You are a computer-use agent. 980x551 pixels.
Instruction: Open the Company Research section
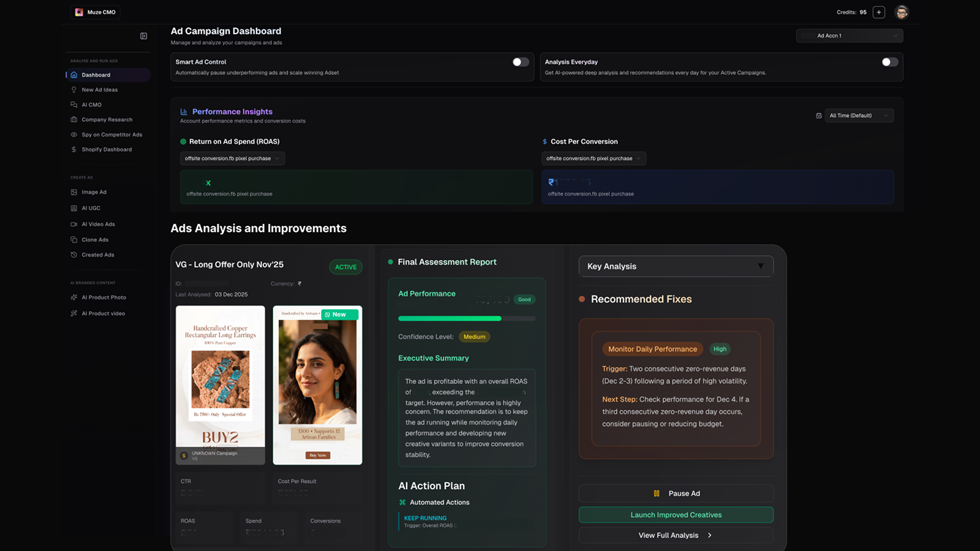(x=107, y=119)
